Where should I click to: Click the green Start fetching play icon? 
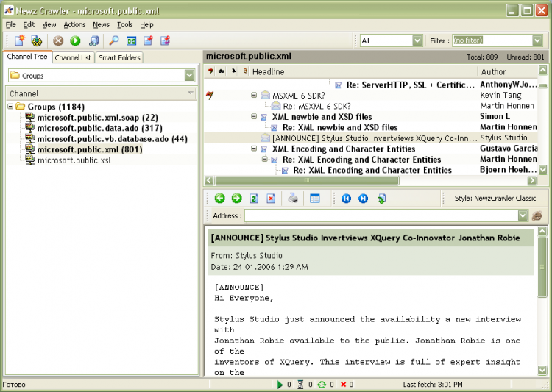[x=75, y=40]
